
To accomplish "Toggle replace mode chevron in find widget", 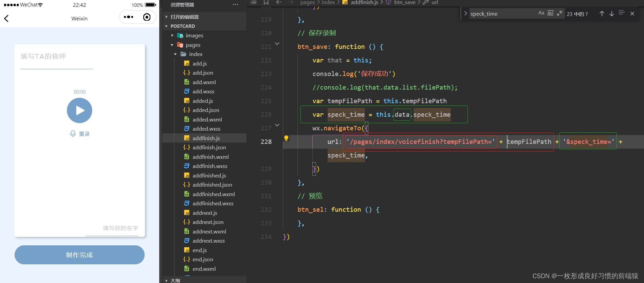I will 465,14.
